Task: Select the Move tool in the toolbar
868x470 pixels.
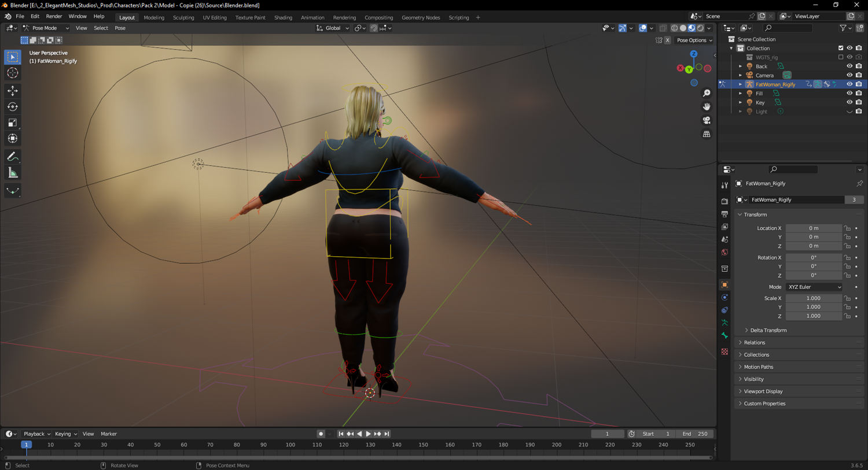Action: 13,91
